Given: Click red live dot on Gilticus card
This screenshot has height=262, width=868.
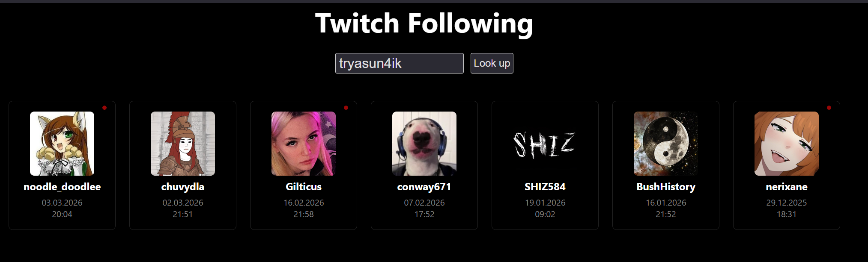Looking at the screenshot, I should click(x=346, y=108).
